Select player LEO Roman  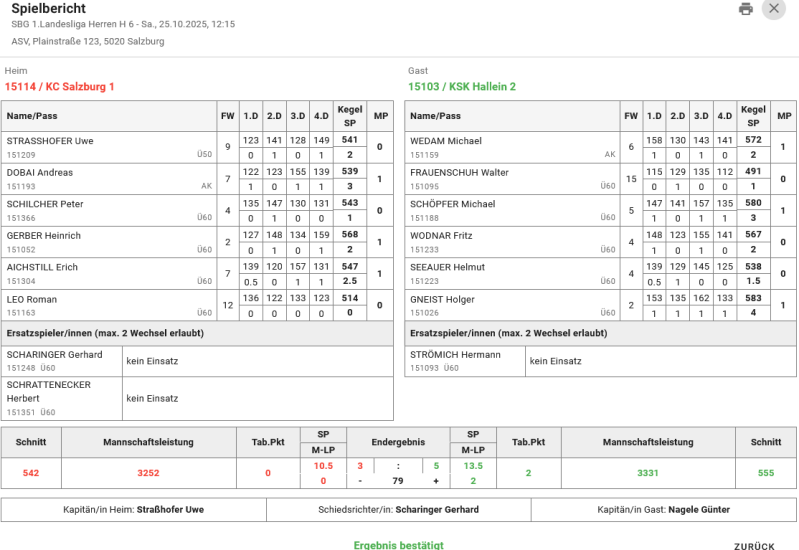[x=32, y=300]
